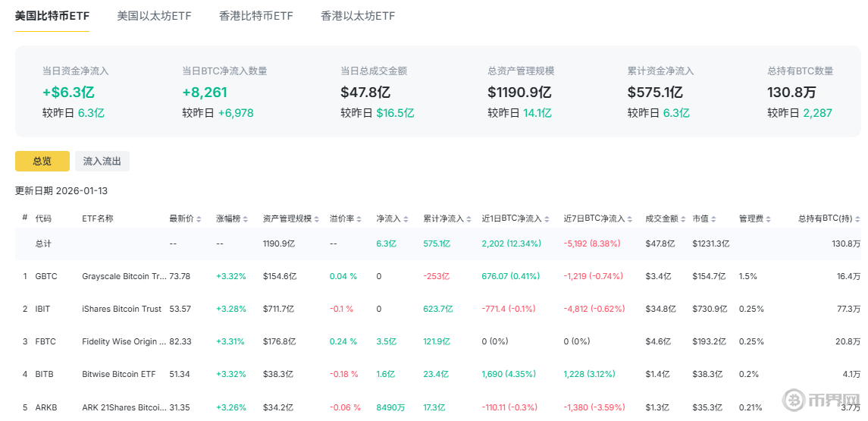Open the GBTC Grayscale Bitcoin Trust row
The image size is (868, 421).
pyautogui.click(x=124, y=276)
